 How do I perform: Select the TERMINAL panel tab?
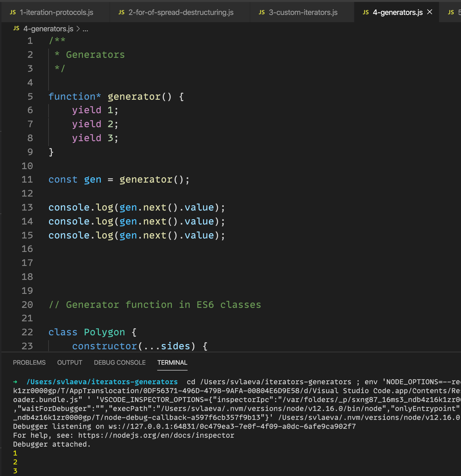point(172,362)
